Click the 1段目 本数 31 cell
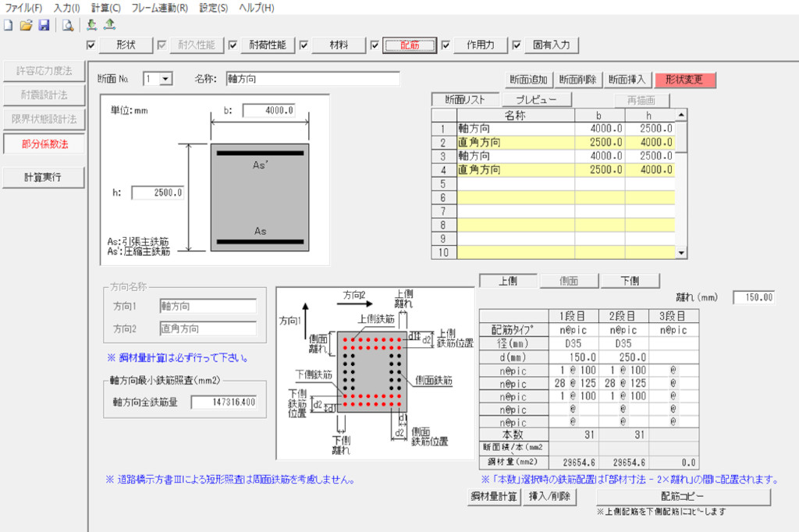This screenshot has width=799, height=532. [574, 434]
